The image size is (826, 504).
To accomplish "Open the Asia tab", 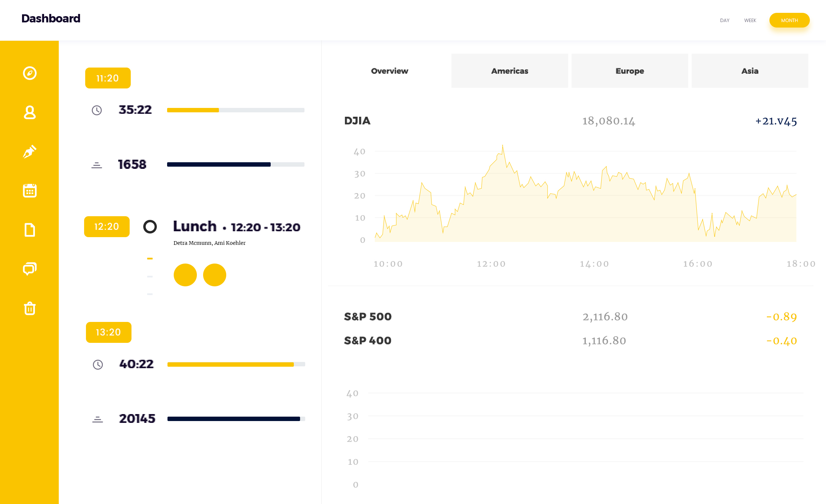I will pos(750,71).
